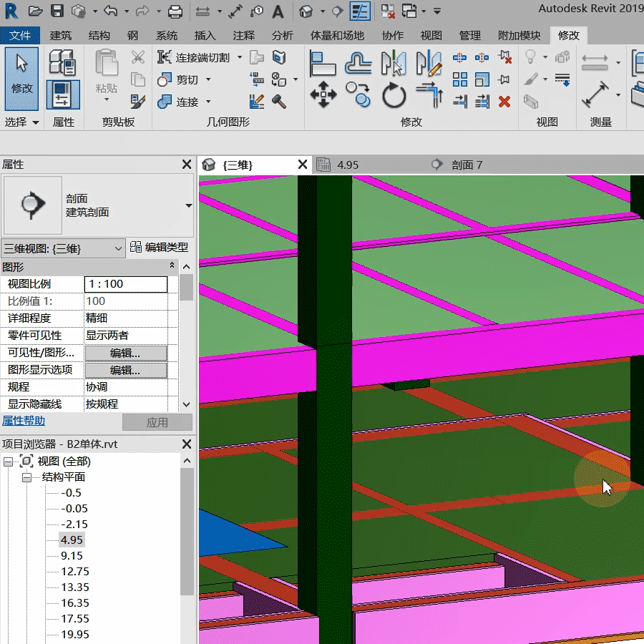Screen dimensions: 644x644
Task: Activate the Rotate tool
Action: click(x=394, y=94)
